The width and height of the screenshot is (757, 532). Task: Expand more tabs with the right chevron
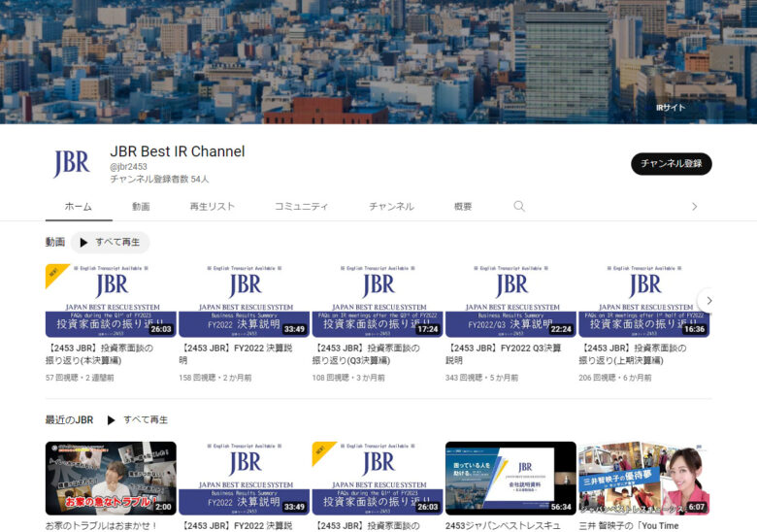tap(694, 207)
